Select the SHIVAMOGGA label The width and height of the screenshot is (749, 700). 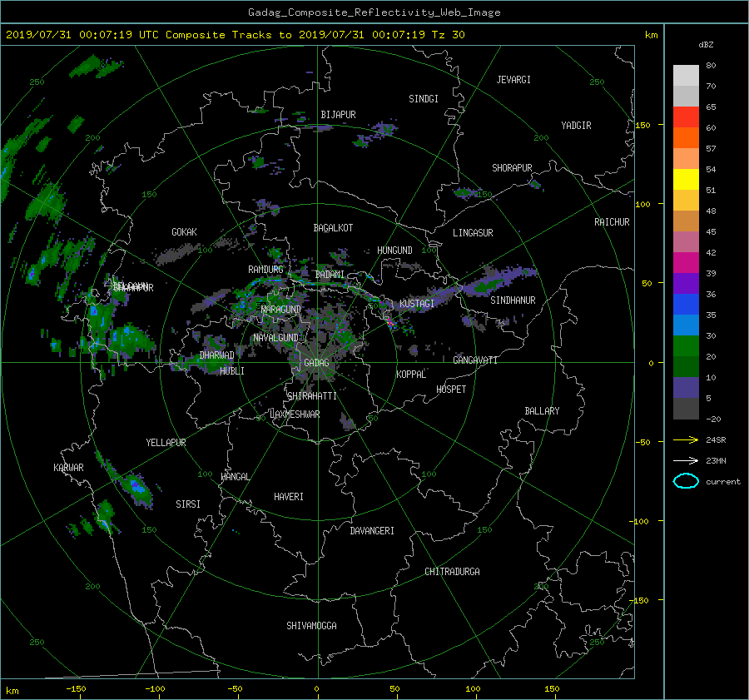pyautogui.click(x=311, y=626)
